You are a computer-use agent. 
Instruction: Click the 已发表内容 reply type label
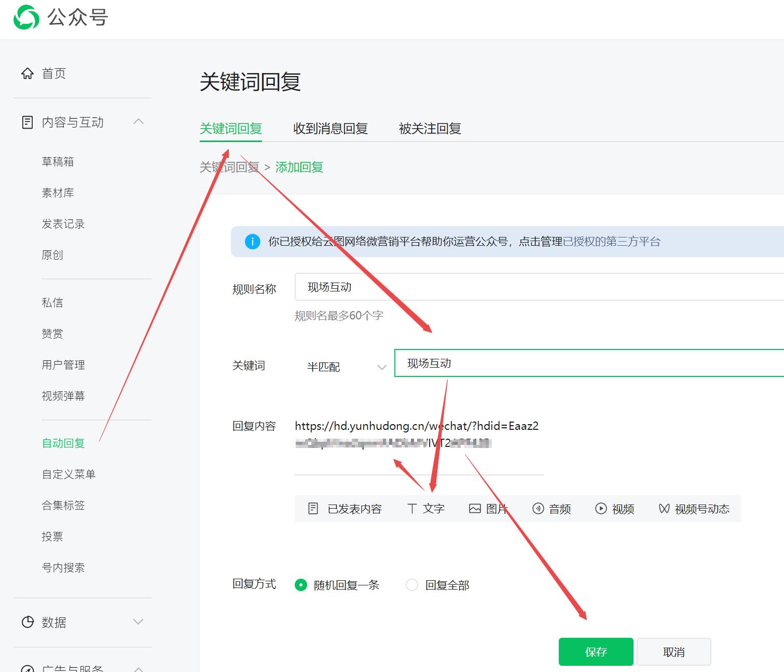355,509
